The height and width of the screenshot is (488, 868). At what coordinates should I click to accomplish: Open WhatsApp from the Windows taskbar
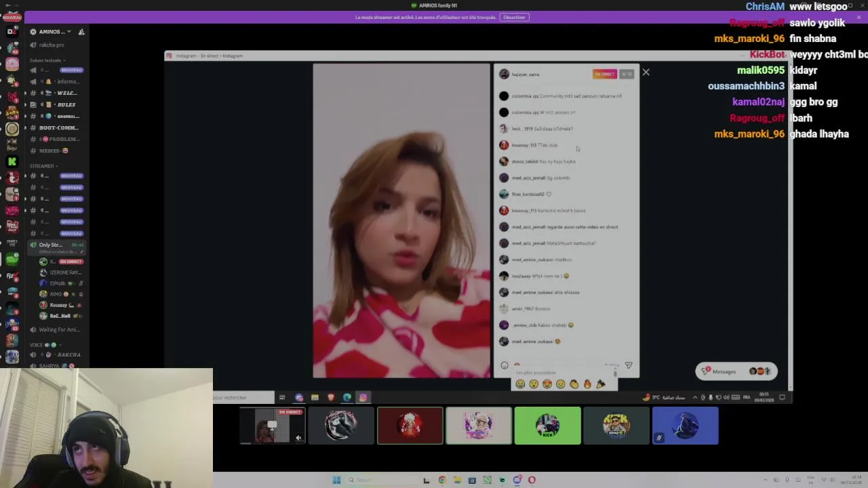[x=487, y=480]
